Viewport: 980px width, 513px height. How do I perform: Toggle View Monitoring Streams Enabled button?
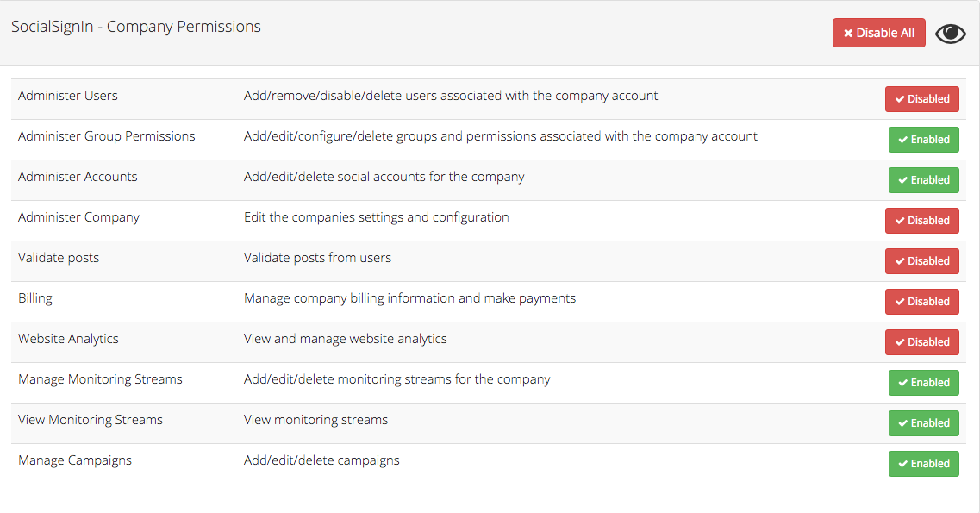(x=924, y=423)
